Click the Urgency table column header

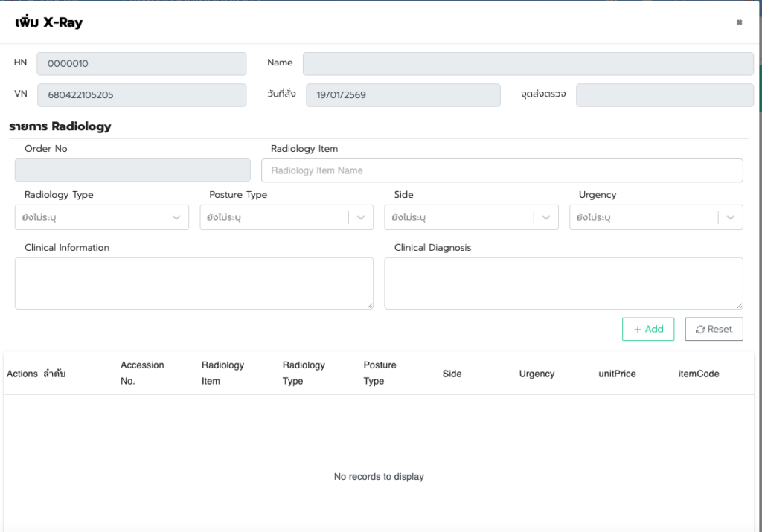click(537, 374)
